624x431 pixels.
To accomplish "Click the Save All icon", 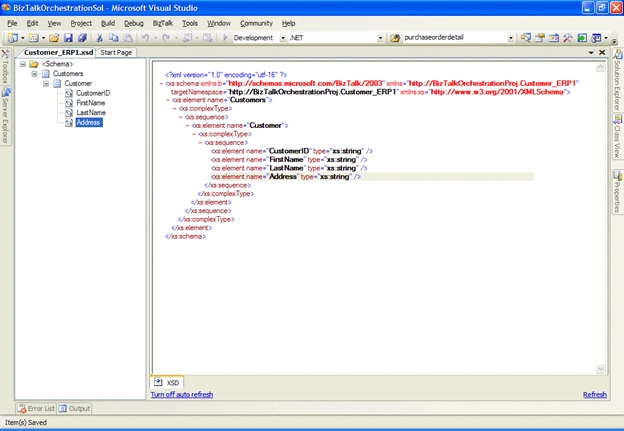I will point(82,38).
